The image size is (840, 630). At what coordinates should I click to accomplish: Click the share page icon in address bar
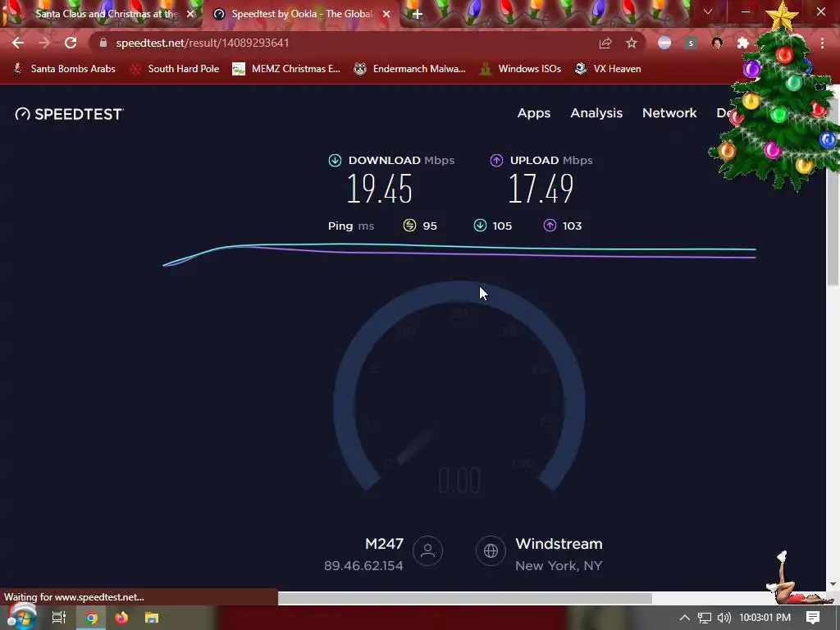click(605, 43)
